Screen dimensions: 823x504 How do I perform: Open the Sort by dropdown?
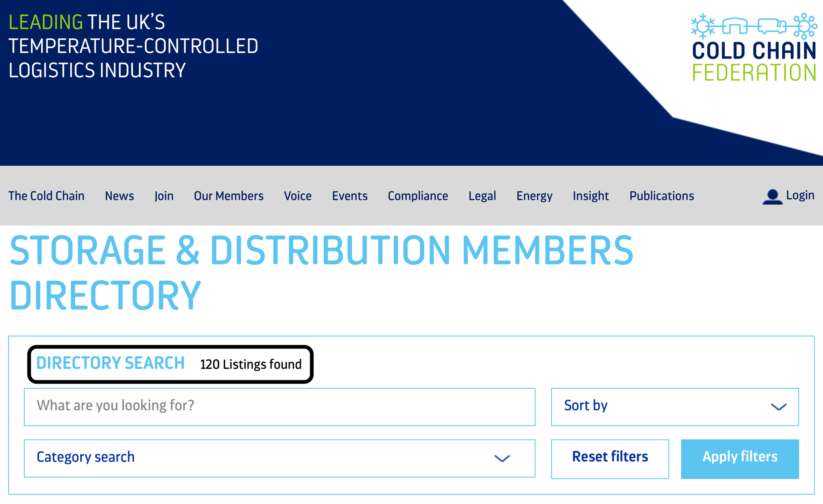pyautogui.click(x=674, y=406)
